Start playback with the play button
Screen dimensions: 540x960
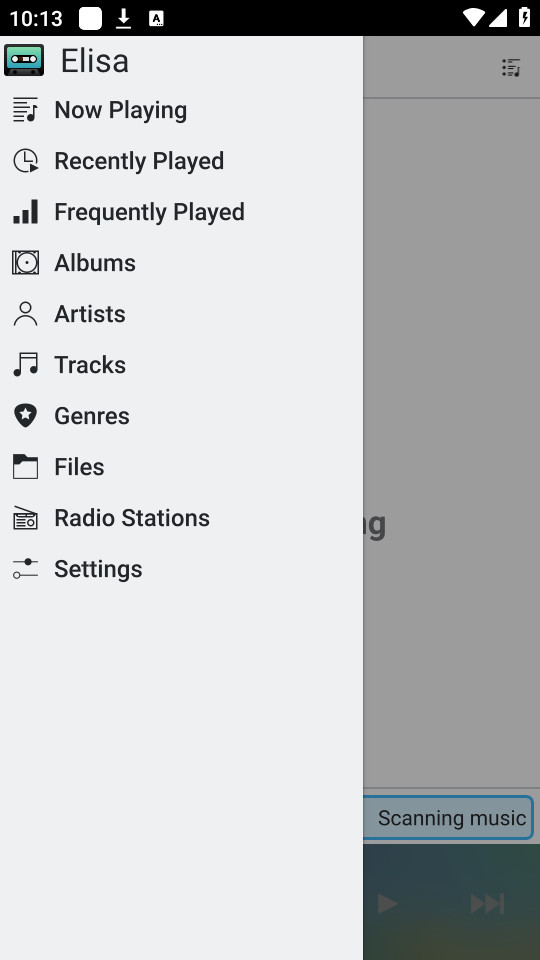coord(387,904)
